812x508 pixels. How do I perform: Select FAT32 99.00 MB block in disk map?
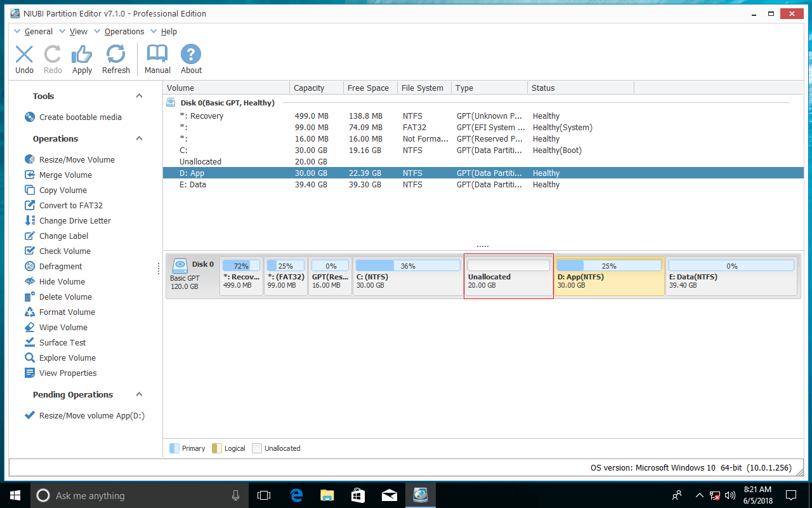[285, 276]
